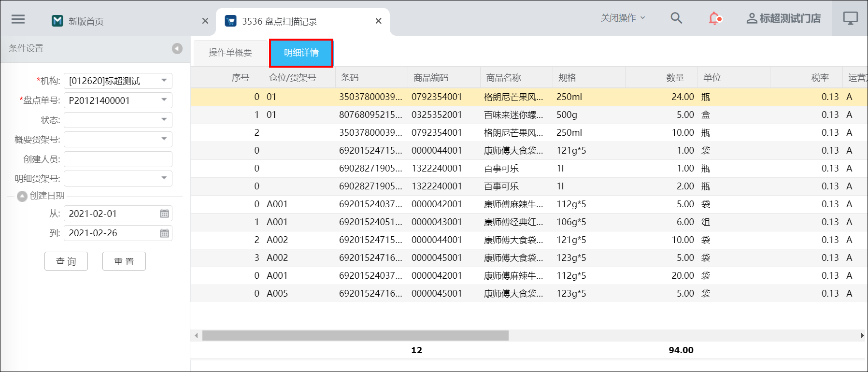
Task: Switch to the 操作单概要 tab
Action: coord(230,53)
